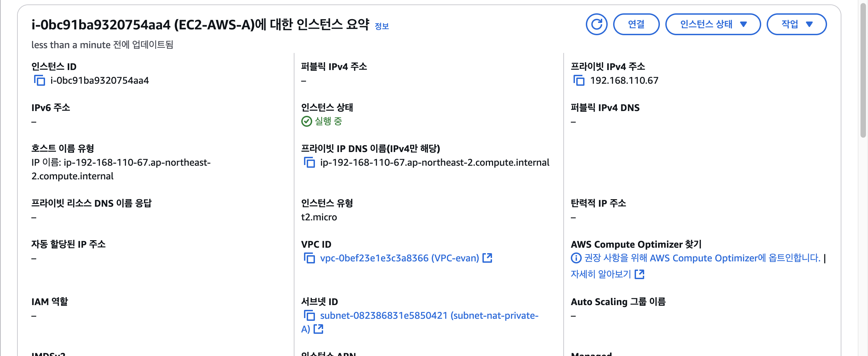Copy the subnet ID value

(x=309, y=315)
